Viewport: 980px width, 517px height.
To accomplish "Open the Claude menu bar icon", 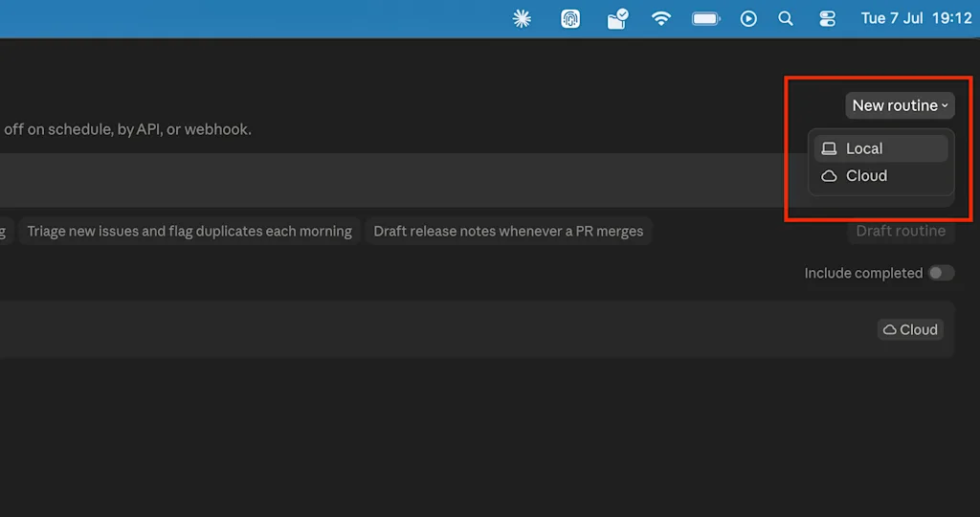I will (522, 19).
